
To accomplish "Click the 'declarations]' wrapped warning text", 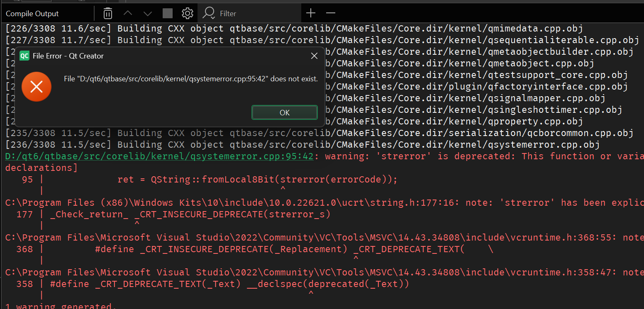I will click(x=41, y=168).
